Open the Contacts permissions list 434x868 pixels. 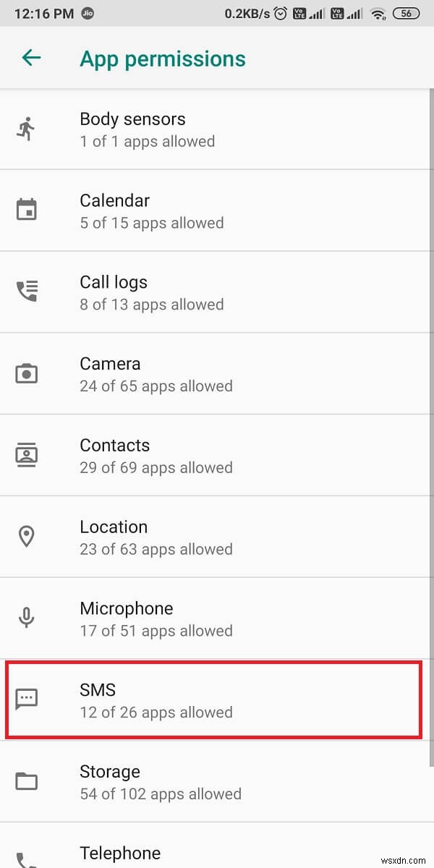tap(217, 454)
